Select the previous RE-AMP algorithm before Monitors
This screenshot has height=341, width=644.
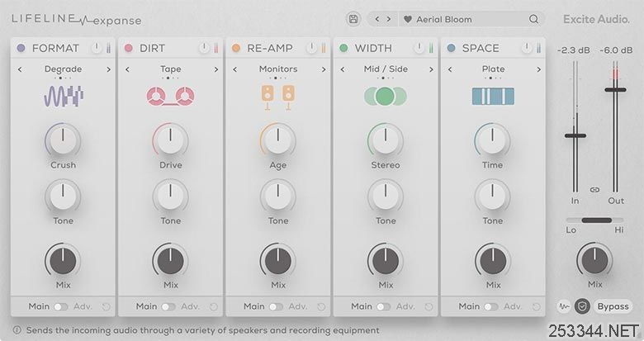pos(234,69)
